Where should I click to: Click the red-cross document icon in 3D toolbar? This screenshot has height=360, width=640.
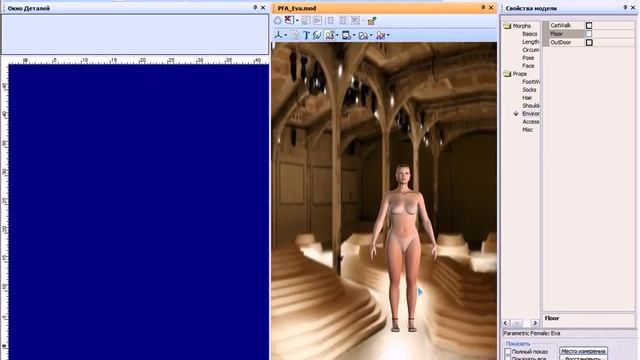(x=289, y=20)
